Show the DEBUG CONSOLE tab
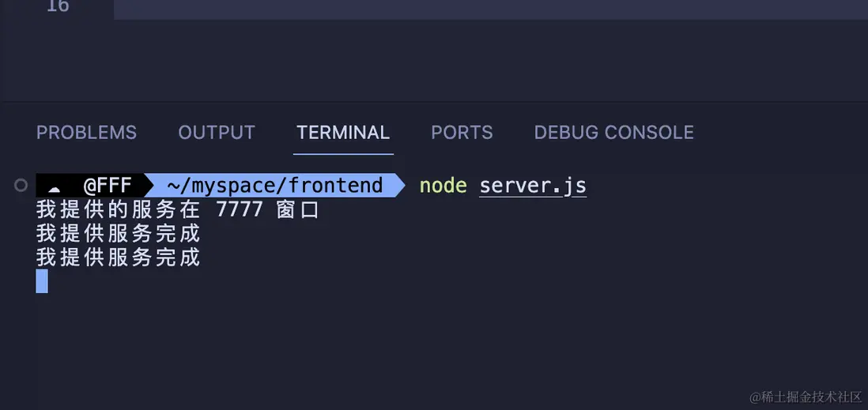The image size is (868, 410). click(x=613, y=133)
